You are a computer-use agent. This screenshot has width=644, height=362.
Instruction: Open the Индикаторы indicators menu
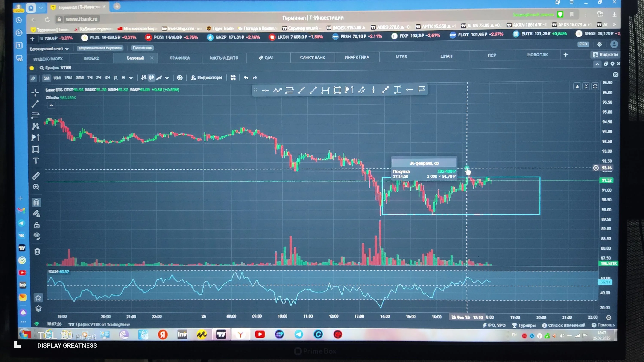click(x=207, y=78)
